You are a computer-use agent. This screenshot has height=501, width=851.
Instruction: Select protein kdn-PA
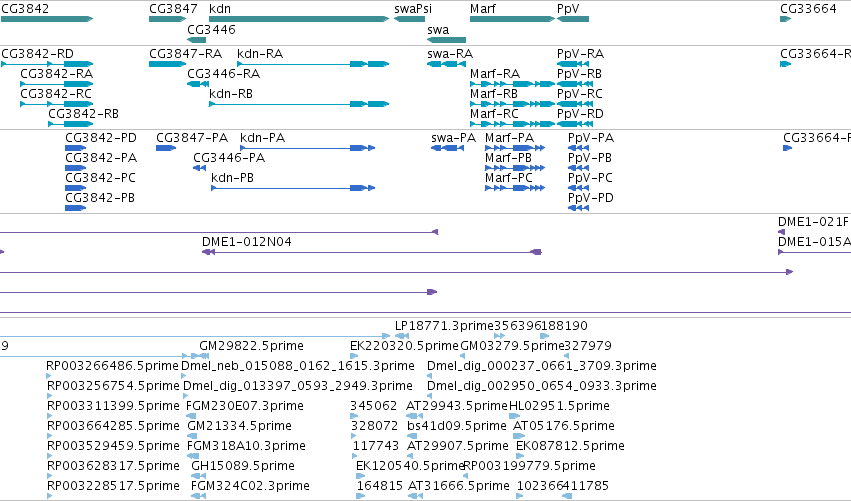click(x=263, y=138)
